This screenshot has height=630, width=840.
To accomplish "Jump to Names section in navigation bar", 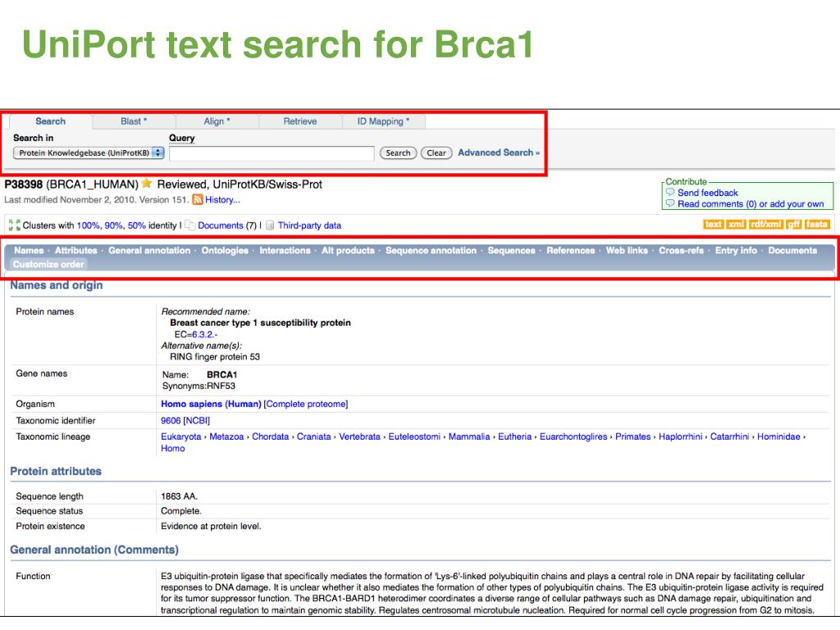I will [x=29, y=250].
